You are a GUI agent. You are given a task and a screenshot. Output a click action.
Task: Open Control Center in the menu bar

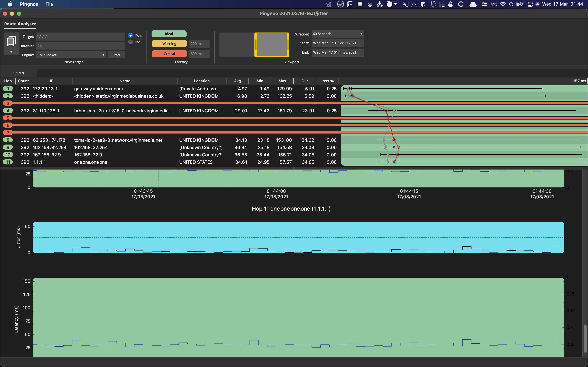pos(530,4)
